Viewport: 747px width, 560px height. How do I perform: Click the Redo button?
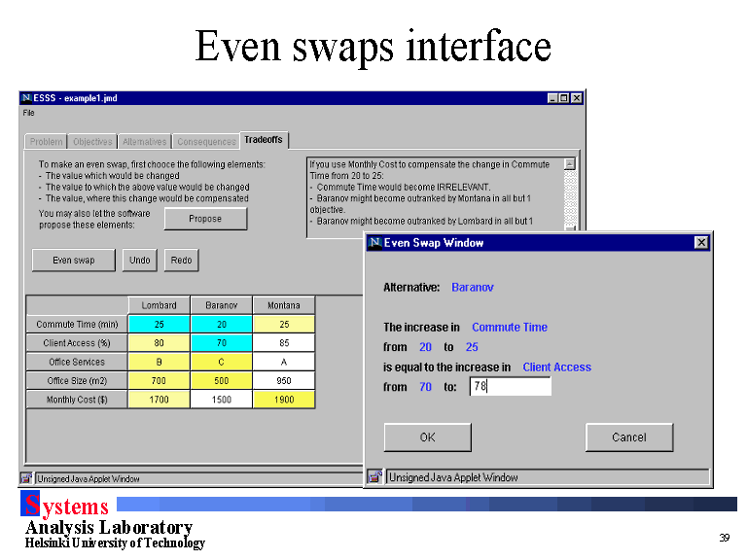click(x=181, y=261)
